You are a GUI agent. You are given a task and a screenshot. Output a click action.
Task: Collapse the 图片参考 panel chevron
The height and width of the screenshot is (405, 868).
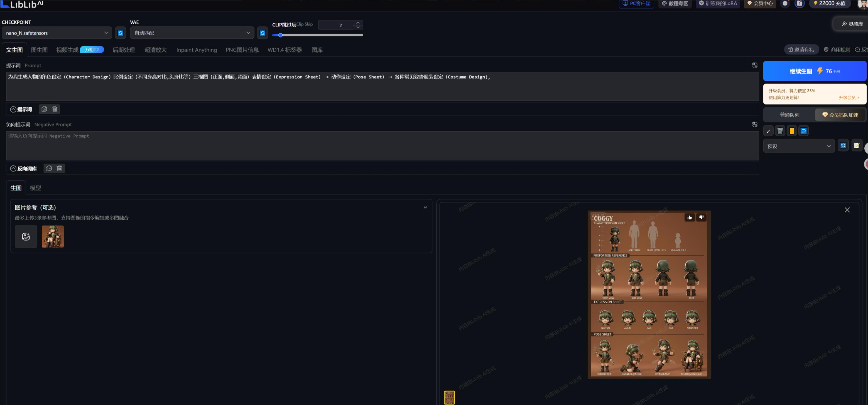[x=425, y=208]
